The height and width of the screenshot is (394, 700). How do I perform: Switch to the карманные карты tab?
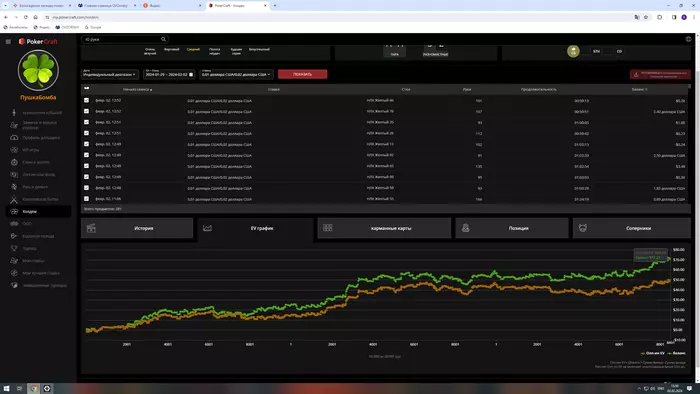pyautogui.click(x=384, y=228)
